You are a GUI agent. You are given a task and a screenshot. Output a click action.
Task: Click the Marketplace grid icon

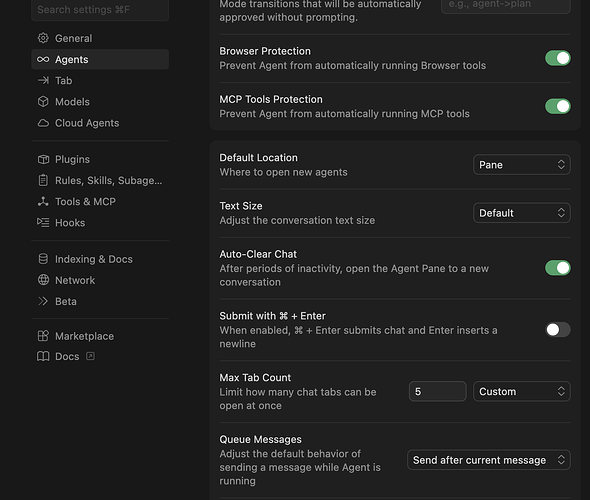[43, 336]
